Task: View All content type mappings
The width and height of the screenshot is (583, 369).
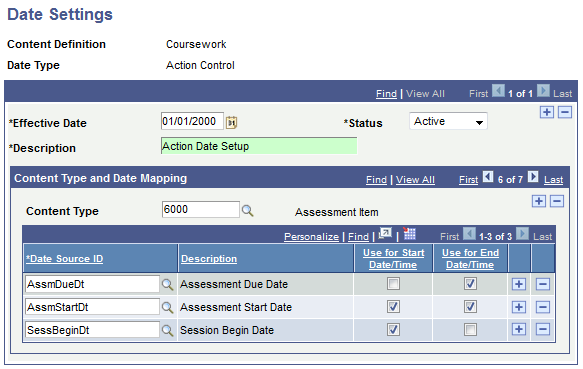Action: click(x=415, y=180)
